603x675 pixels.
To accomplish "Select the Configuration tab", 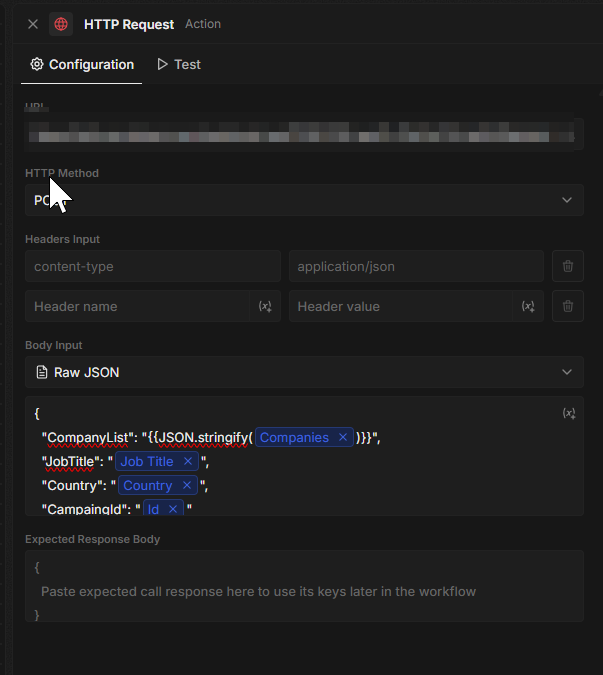I will point(82,65).
